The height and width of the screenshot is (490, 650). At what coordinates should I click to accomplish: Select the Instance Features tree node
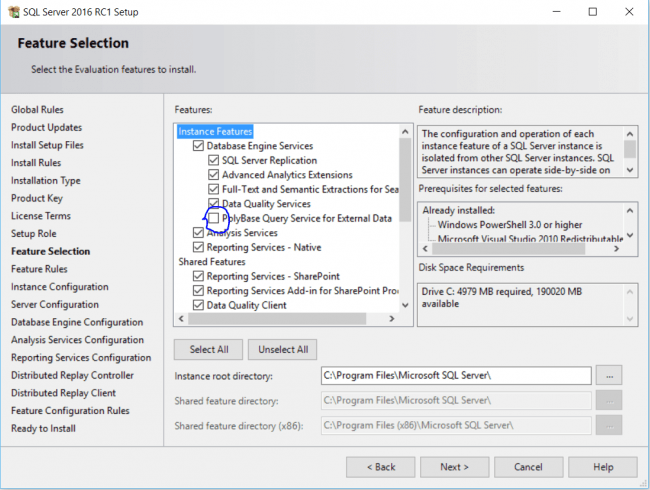tap(215, 131)
